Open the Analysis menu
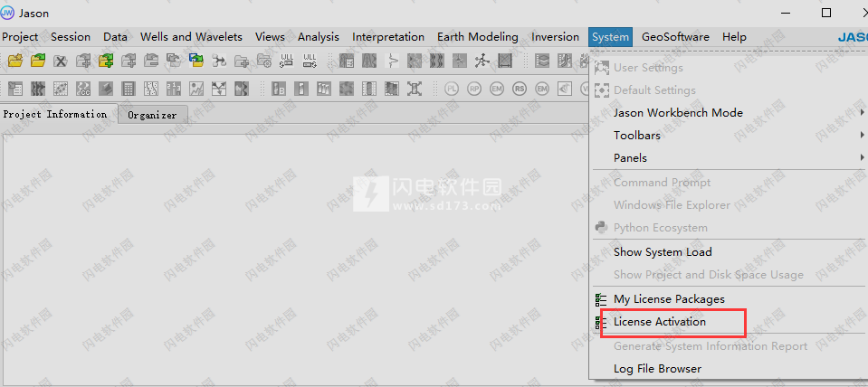Viewport: 868px width, 387px height. 319,37
